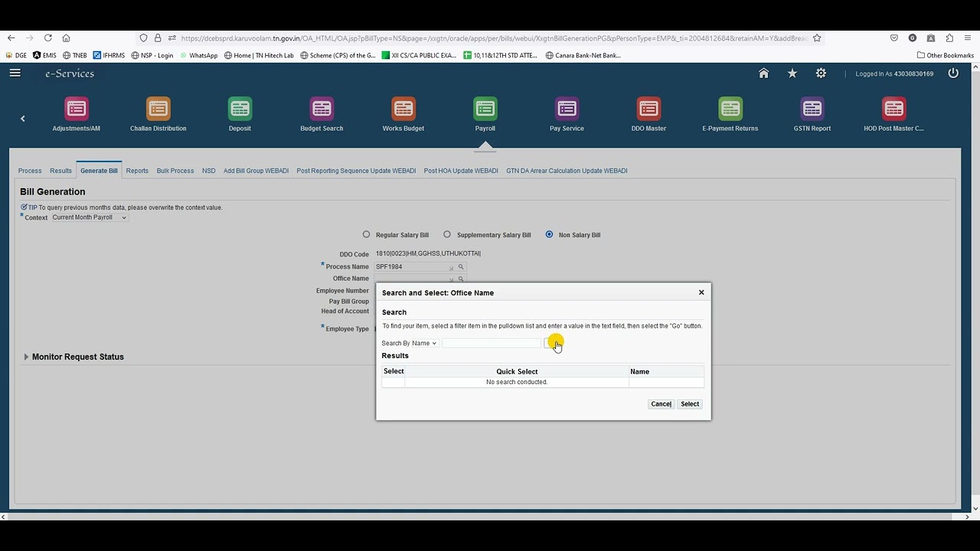Click the Quick Select column header
This screenshot has width=980, height=551.
[x=517, y=372]
